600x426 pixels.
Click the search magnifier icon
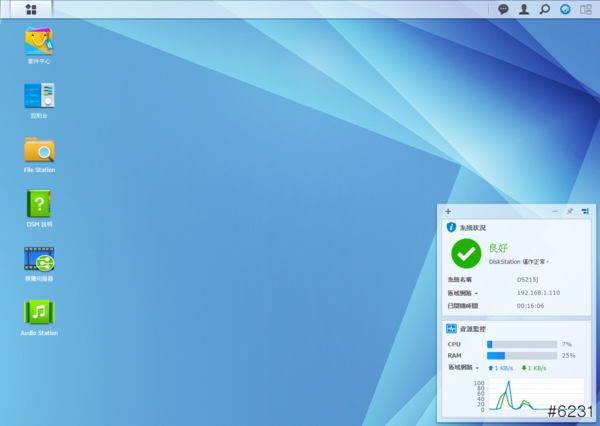545,9
